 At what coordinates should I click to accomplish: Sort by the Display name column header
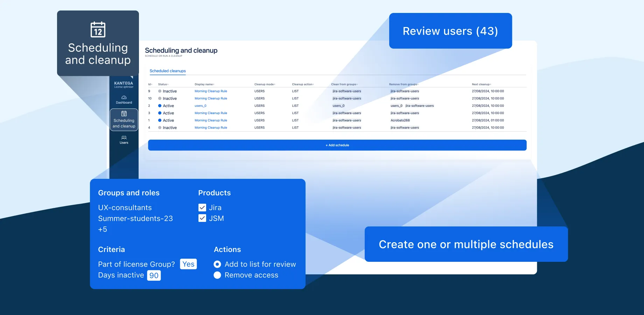(204, 84)
